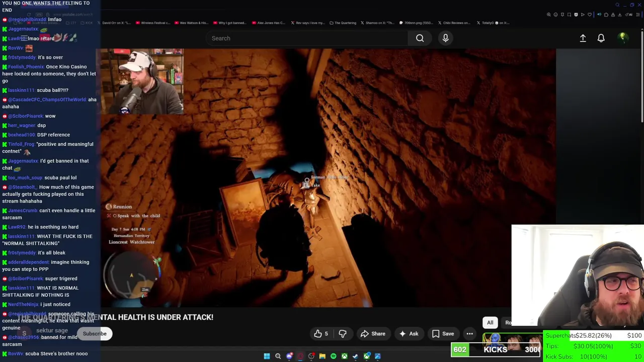Toggle the tab sound speaker icon
Screen dimensions: 644x362
[x=599, y=15]
